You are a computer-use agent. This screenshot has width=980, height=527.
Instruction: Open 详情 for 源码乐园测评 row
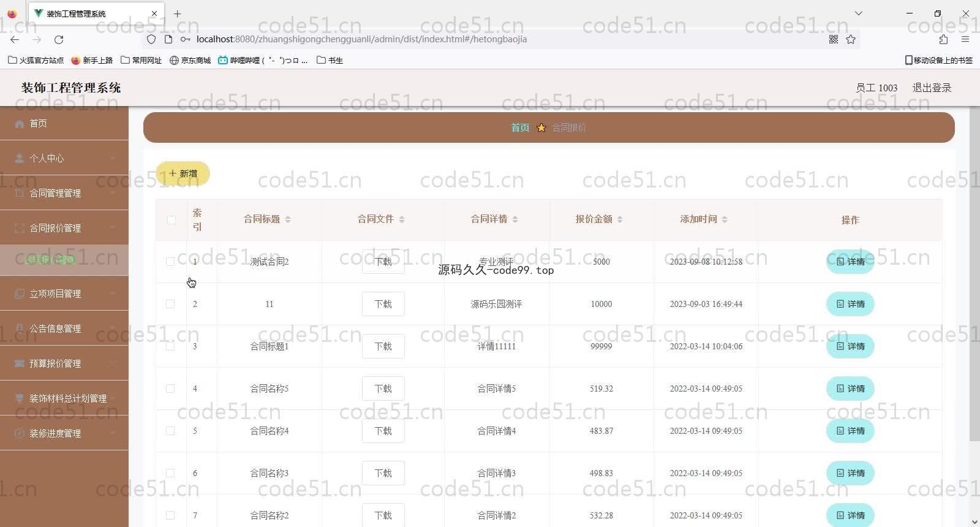[850, 304]
